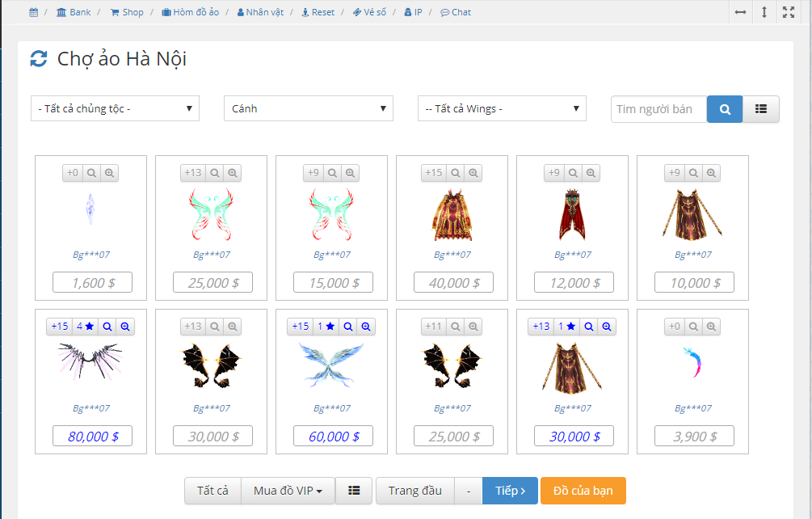Toggle fullscreen with the four-corner icon
The image size is (812, 519).
point(789,12)
